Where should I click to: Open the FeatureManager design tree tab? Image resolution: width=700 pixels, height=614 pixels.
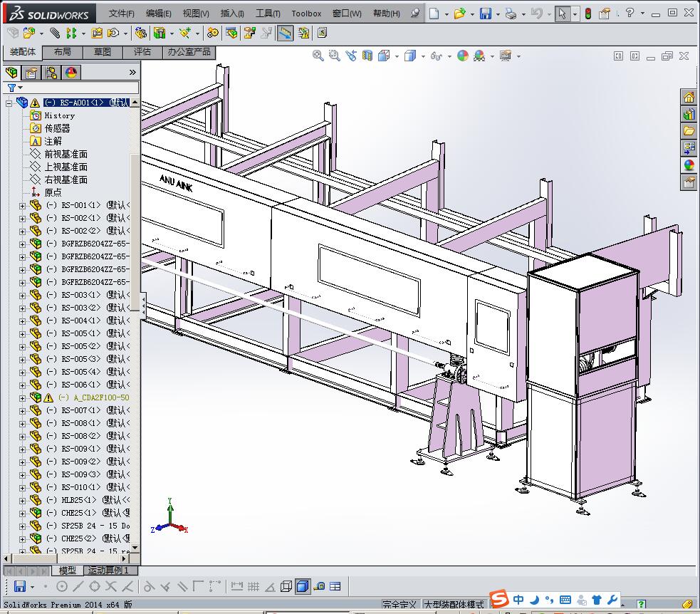[11, 73]
